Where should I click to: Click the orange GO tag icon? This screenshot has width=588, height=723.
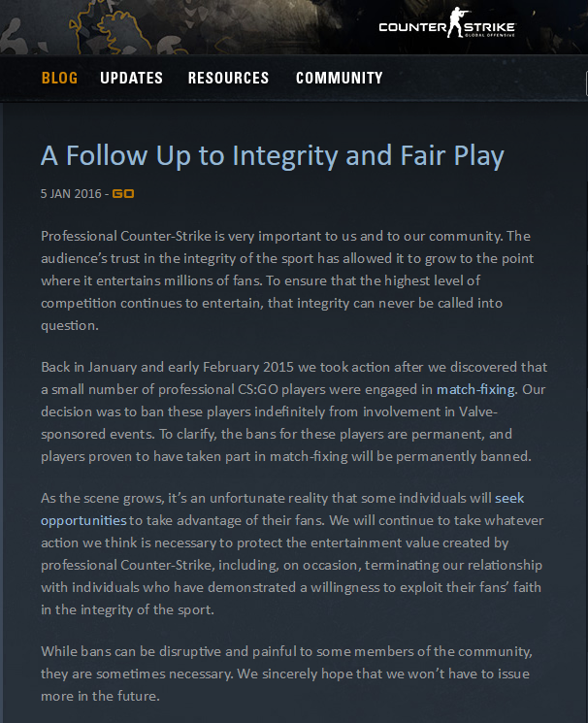point(123,194)
